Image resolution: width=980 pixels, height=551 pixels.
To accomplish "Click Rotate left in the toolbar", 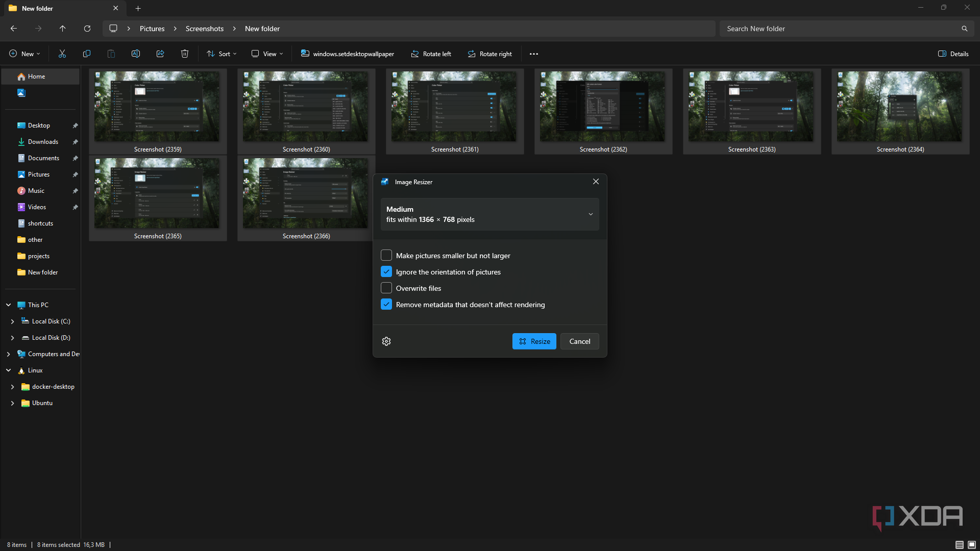I will 431,54.
